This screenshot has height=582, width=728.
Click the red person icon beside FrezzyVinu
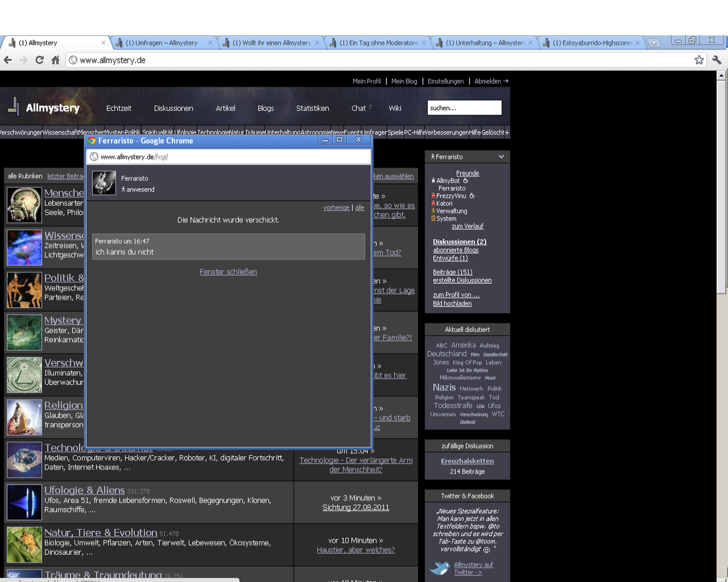click(x=434, y=196)
